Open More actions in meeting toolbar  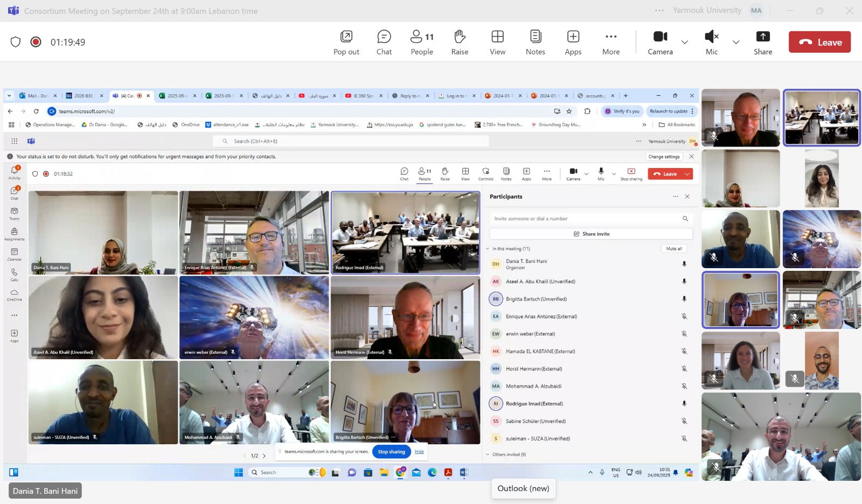[x=610, y=43]
